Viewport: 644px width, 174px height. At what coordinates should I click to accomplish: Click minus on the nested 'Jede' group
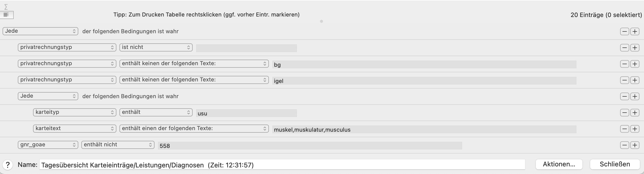point(624,96)
